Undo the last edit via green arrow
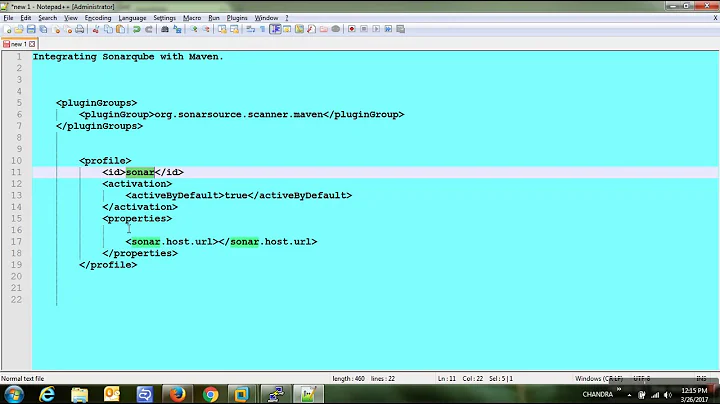The height and width of the screenshot is (404, 720). click(136, 29)
